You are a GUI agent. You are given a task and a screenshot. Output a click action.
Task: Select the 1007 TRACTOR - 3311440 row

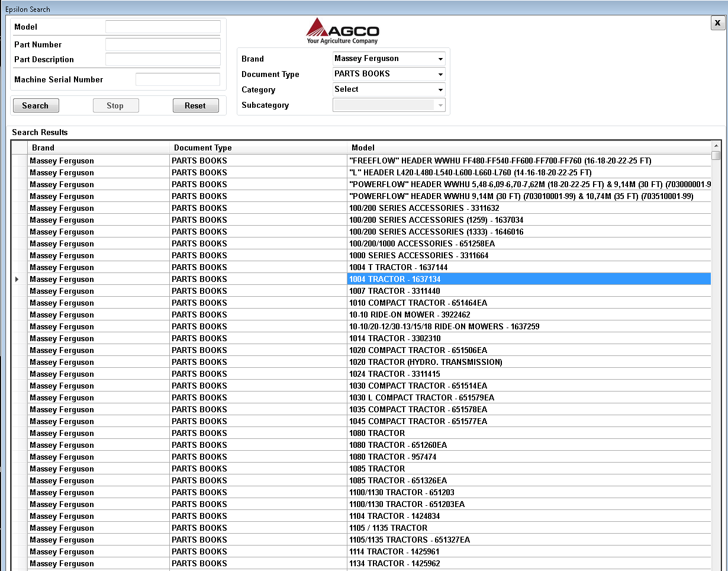(x=394, y=291)
